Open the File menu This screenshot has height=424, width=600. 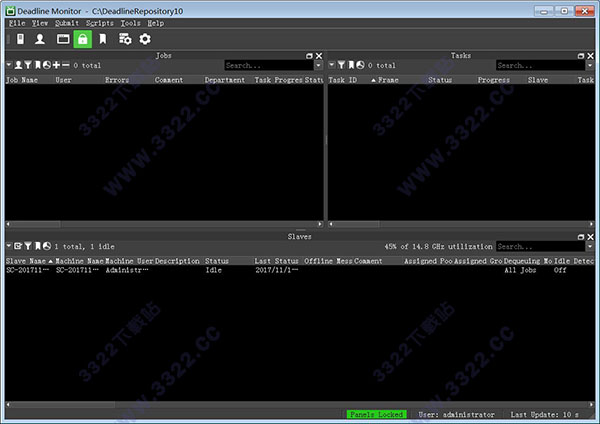coord(17,23)
